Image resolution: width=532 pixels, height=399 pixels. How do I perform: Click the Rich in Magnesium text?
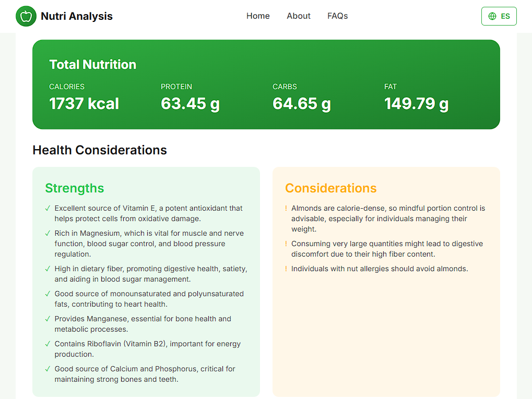(x=149, y=244)
